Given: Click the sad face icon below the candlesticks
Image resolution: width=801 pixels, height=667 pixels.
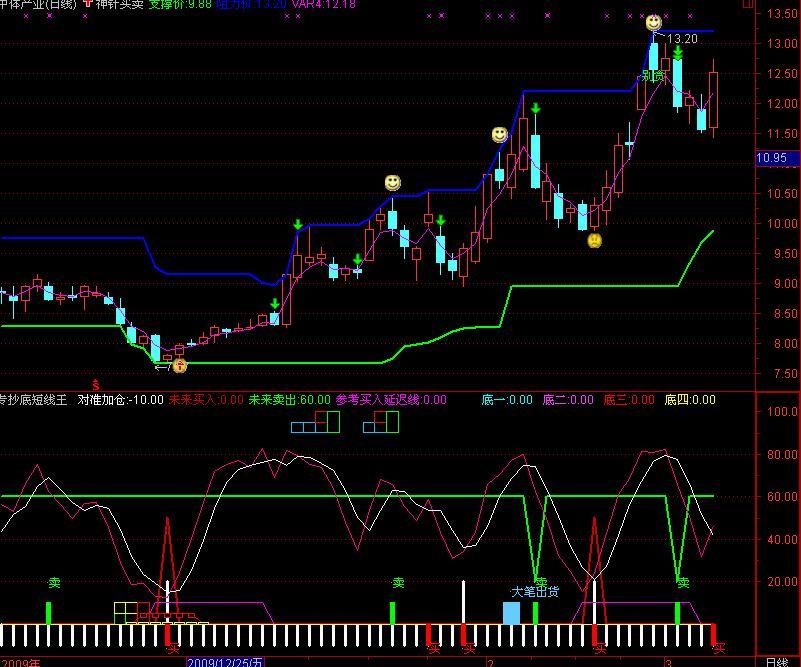Looking at the screenshot, I should click(595, 240).
